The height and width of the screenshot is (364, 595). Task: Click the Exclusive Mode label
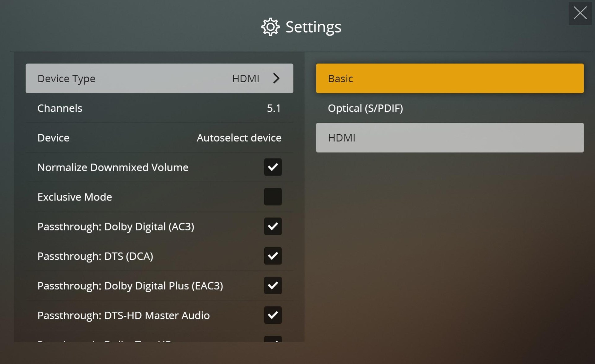point(75,197)
